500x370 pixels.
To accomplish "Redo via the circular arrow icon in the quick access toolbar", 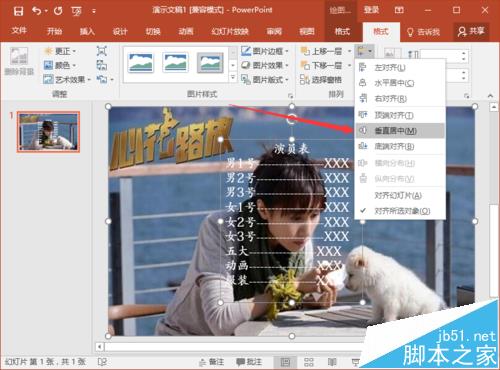I will click(58, 11).
